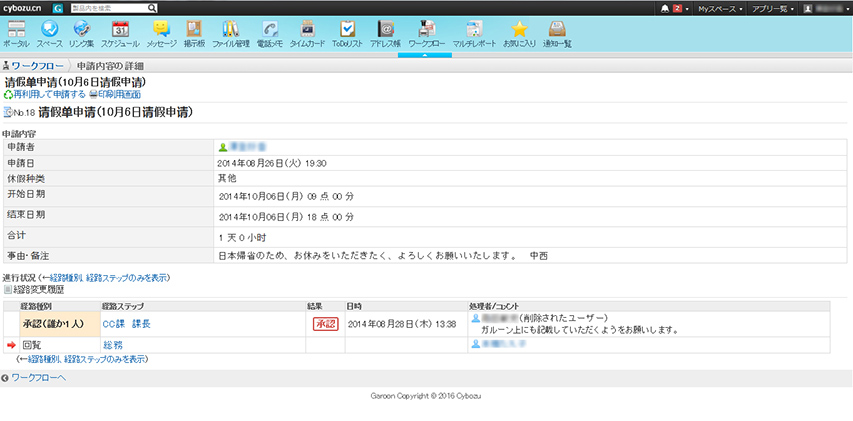The width and height of the screenshot is (853, 421).
Task: Open the Message (メッセージ) icon
Action: [x=162, y=29]
